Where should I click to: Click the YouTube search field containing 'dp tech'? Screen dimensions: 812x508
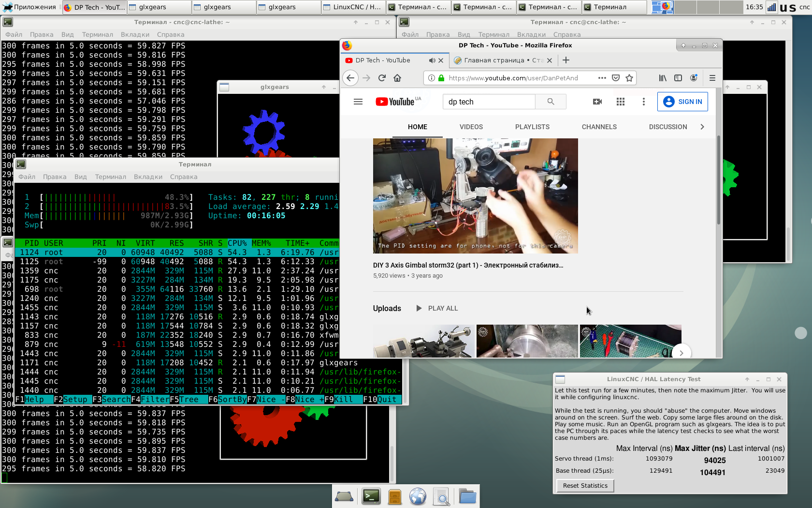pos(489,102)
